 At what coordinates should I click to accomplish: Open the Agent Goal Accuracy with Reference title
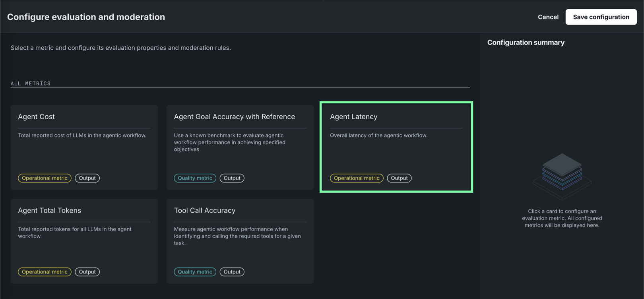point(234,116)
